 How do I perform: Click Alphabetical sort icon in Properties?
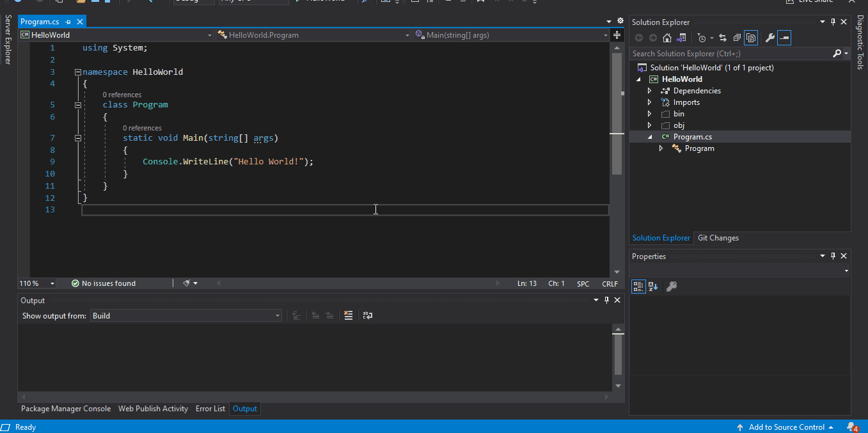tap(652, 287)
